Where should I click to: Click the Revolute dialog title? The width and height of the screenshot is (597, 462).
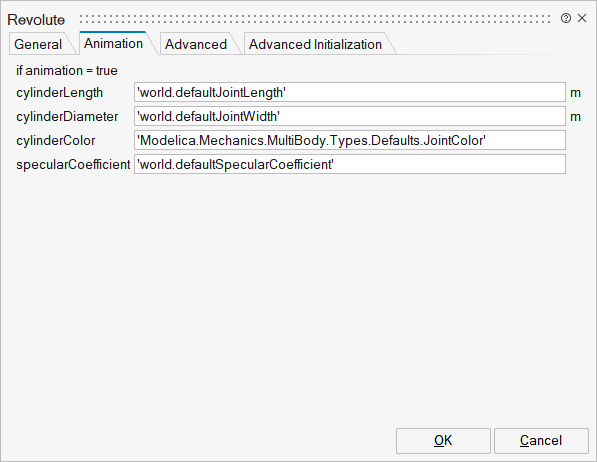click(36, 19)
